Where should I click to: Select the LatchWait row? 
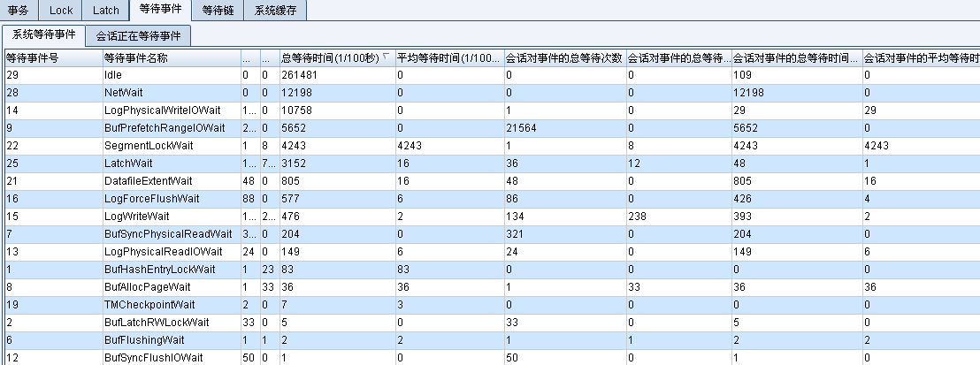[x=128, y=163]
